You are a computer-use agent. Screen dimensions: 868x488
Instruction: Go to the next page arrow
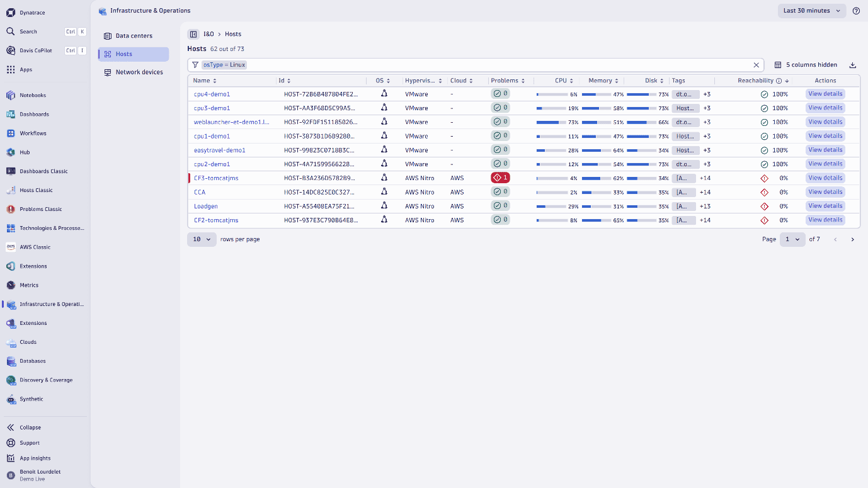[853, 239]
